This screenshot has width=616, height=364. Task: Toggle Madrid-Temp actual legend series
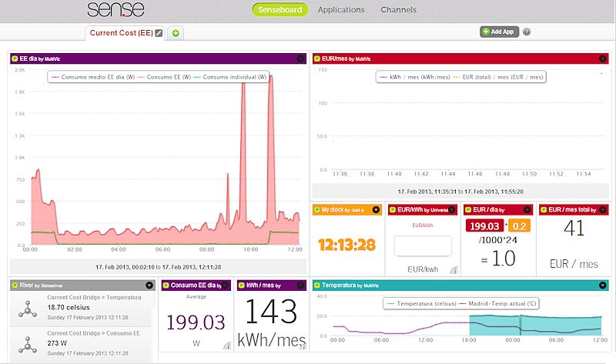pyautogui.click(x=497, y=303)
